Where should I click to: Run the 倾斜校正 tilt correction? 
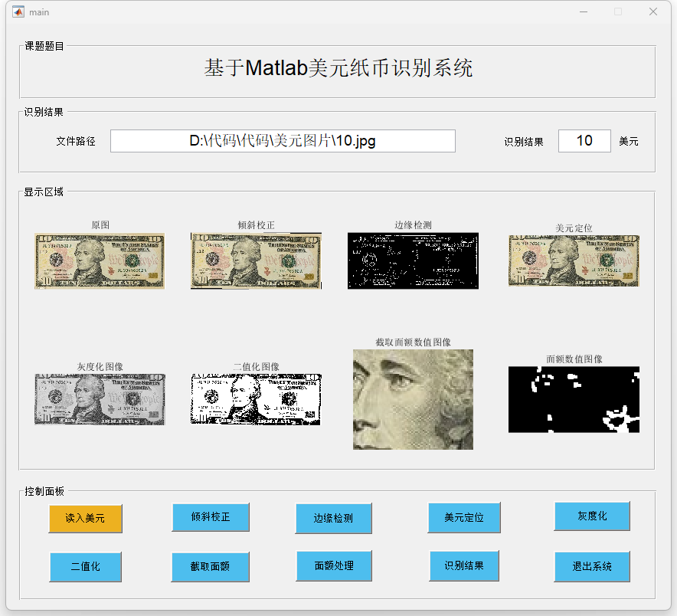pos(211,516)
